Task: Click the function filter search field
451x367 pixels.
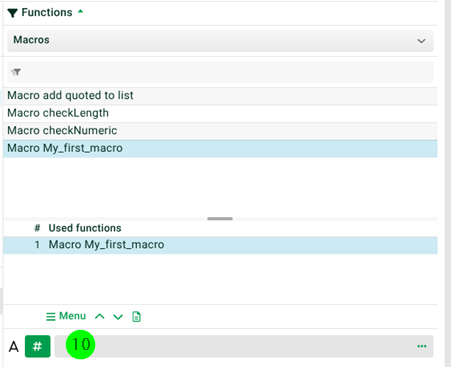Action: pos(220,72)
